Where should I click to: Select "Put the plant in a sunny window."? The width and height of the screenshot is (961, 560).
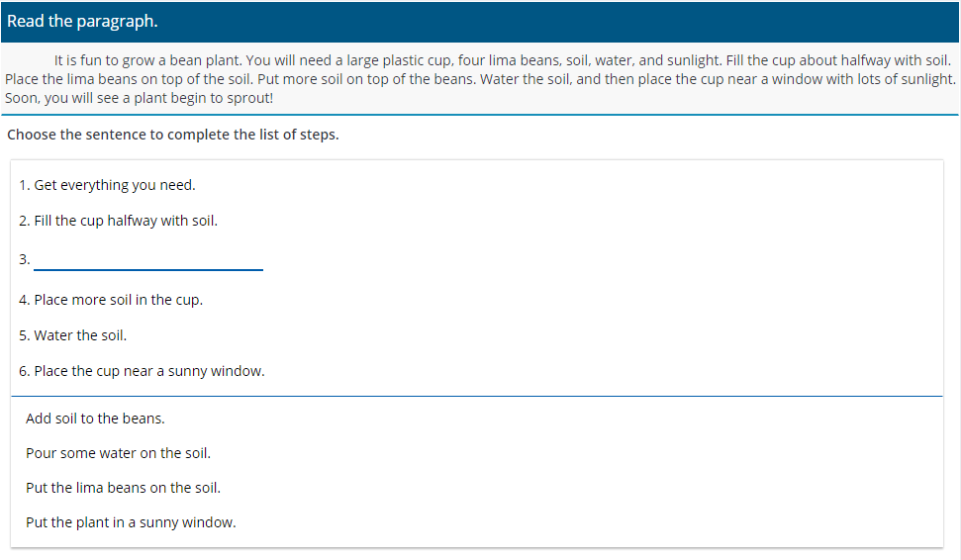pos(131,522)
